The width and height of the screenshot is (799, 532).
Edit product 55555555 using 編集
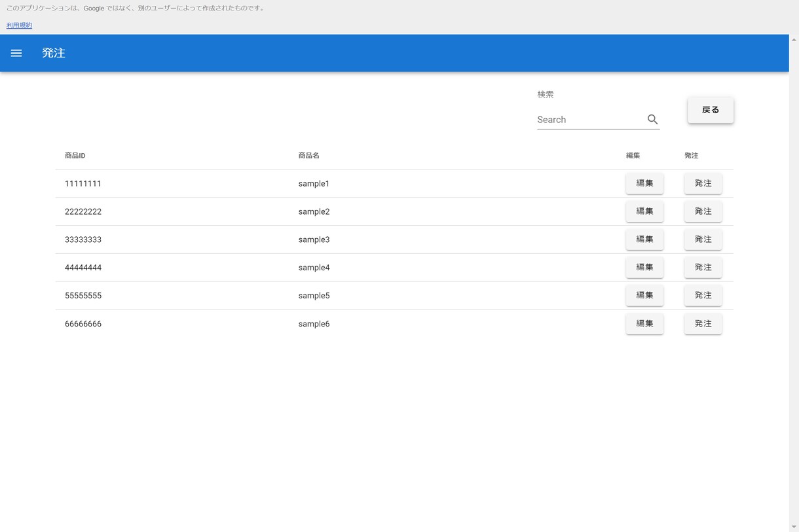tap(644, 296)
